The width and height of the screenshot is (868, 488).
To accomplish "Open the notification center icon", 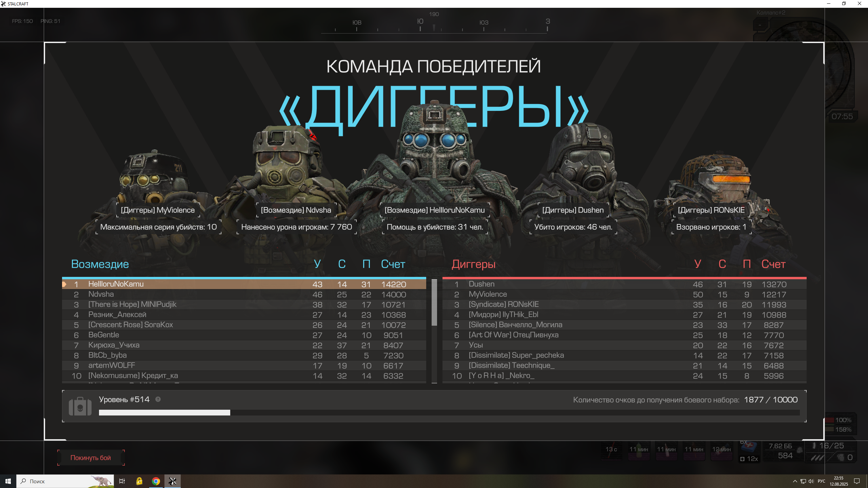I will pos(857,481).
